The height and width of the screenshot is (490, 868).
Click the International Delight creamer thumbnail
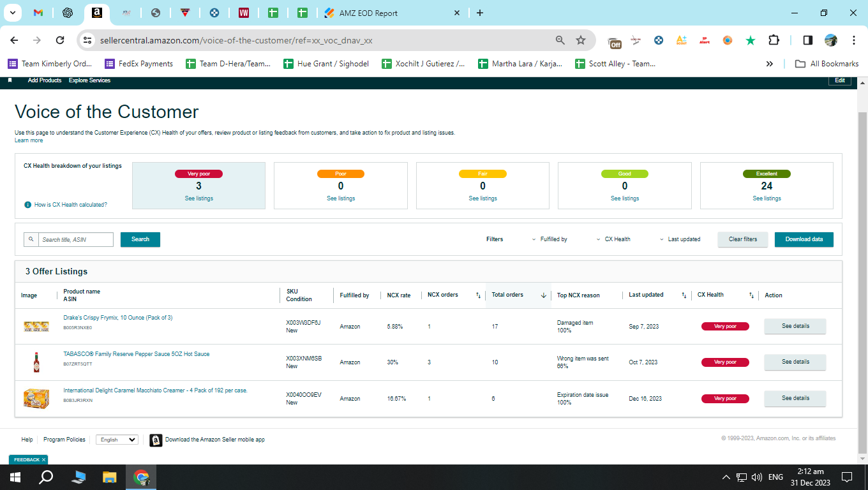[x=36, y=399]
